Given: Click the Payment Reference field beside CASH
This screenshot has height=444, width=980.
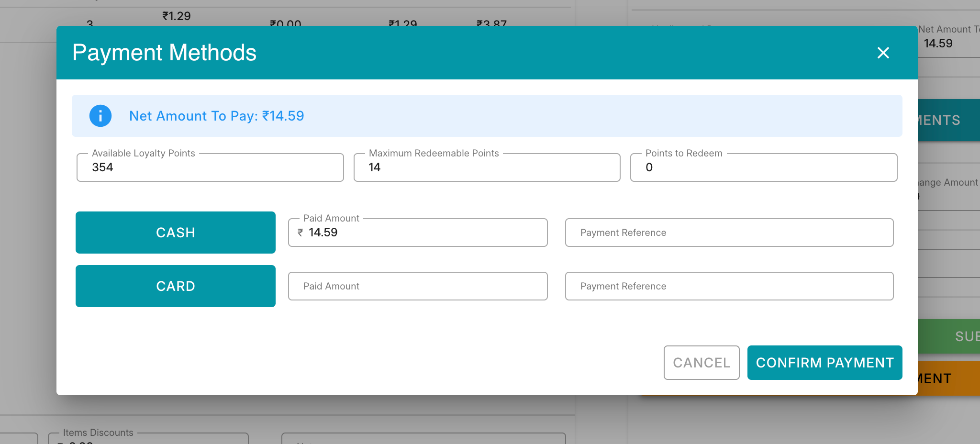Looking at the screenshot, I should click(x=729, y=233).
